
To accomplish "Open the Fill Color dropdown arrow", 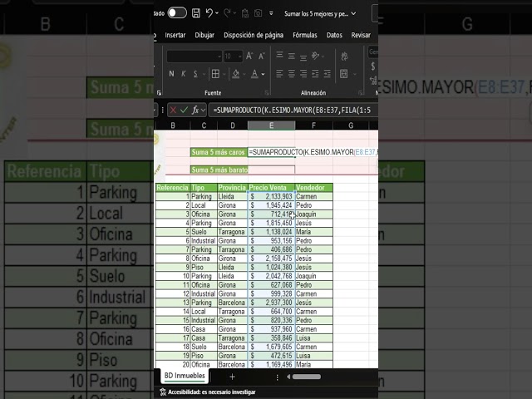I will (244, 74).
